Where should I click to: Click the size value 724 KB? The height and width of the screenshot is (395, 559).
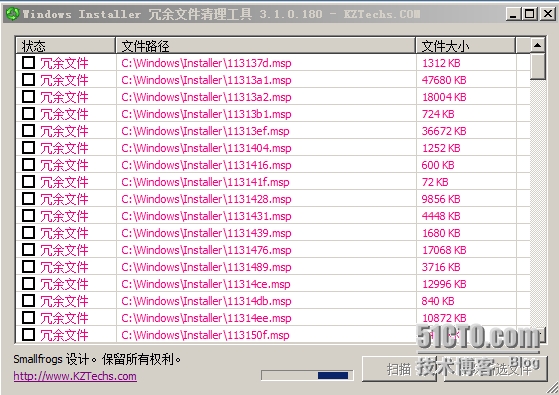(438, 114)
